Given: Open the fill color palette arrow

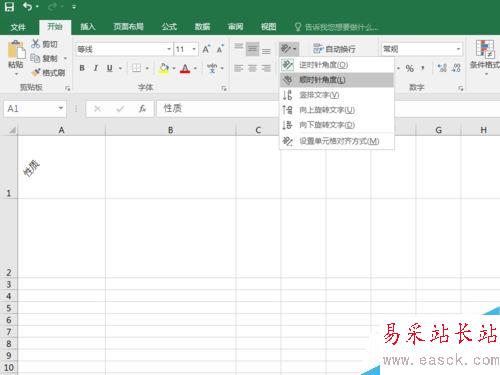Looking at the screenshot, I should click(174, 68).
